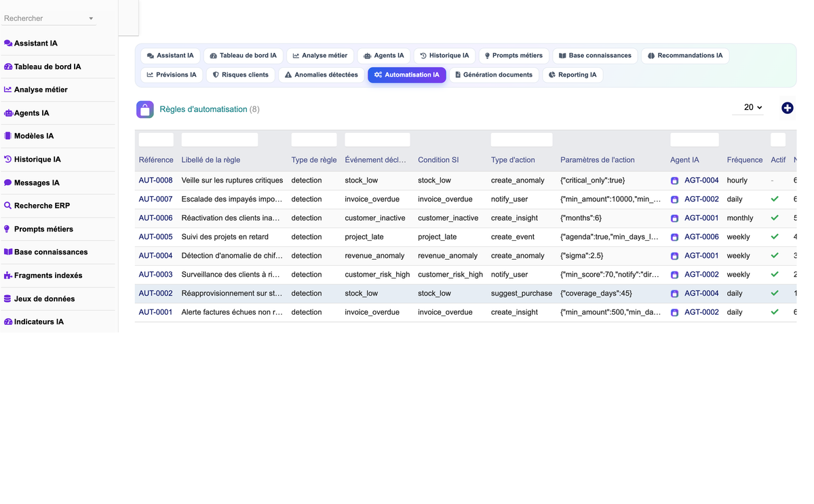Screen dimensions: 814x504
Task: Switch to the Reporting IA tab
Action: coord(573,75)
